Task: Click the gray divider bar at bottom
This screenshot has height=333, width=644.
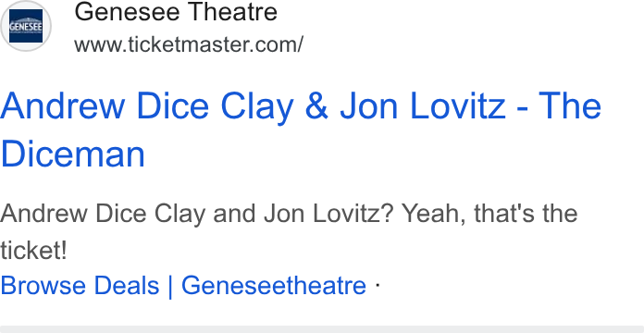Action: pos(322,329)
